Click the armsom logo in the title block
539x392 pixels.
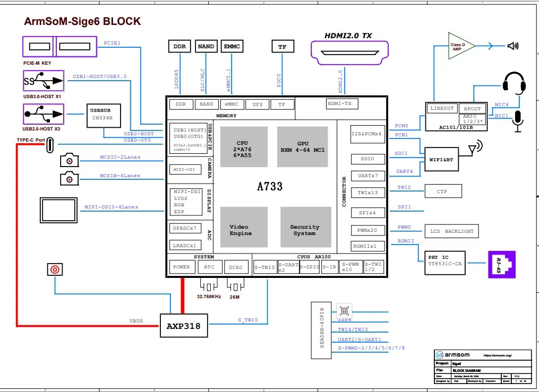click(x=446, y=354)
